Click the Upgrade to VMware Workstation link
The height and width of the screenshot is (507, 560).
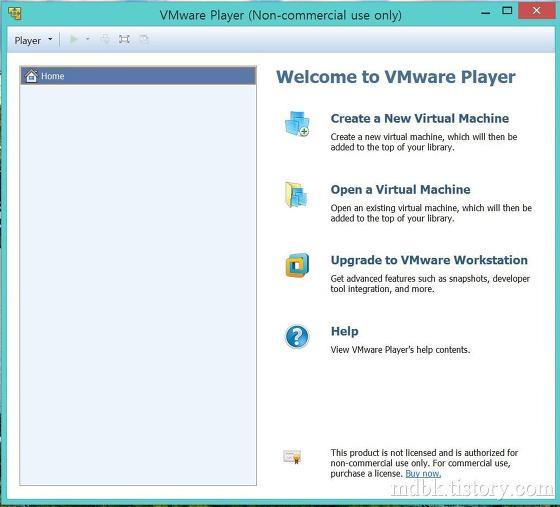click(x=429, y=260)
